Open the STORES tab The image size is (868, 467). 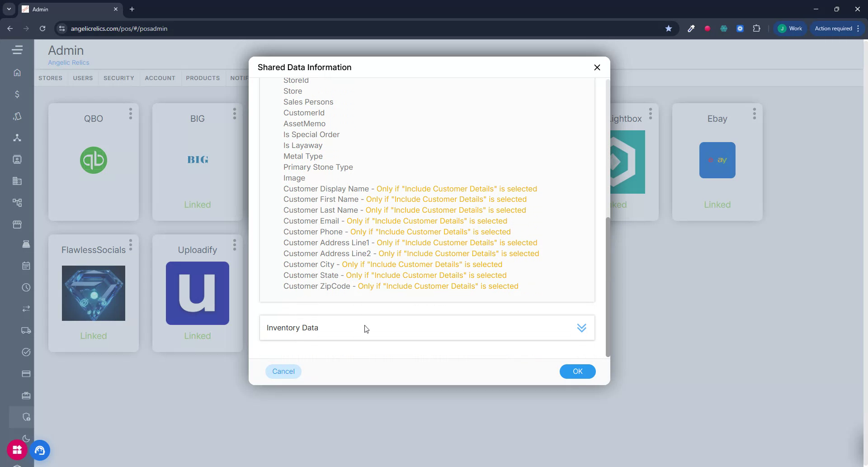pyautogui.click(x=50, y=78)
